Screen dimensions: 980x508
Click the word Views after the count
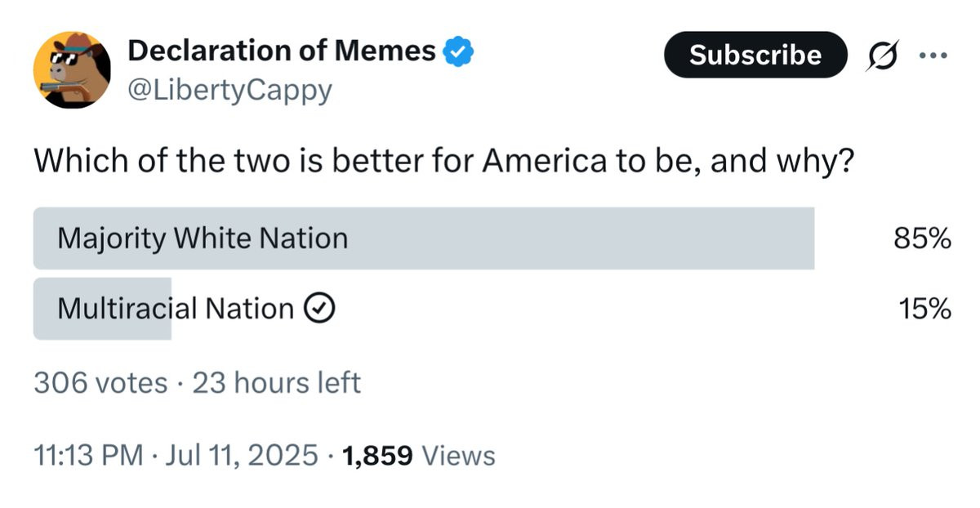click(458, 455)
